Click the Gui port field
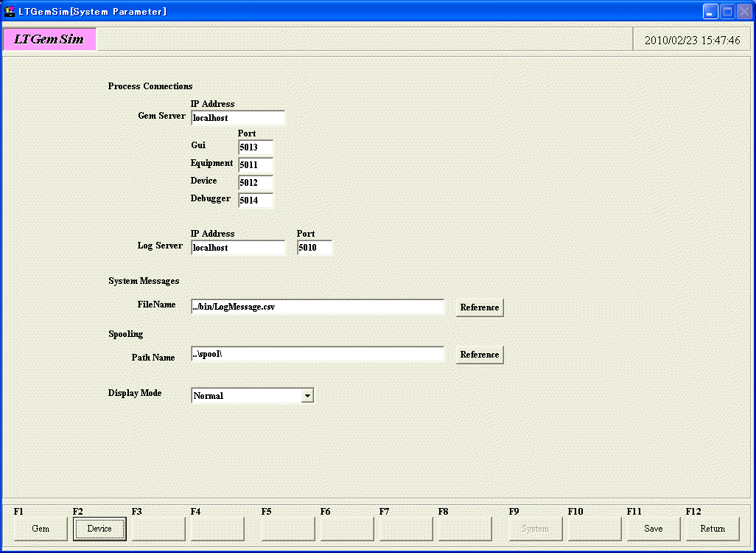Image resolution: width=756 pixels, height=553 pixels. [x=255, y=147]
